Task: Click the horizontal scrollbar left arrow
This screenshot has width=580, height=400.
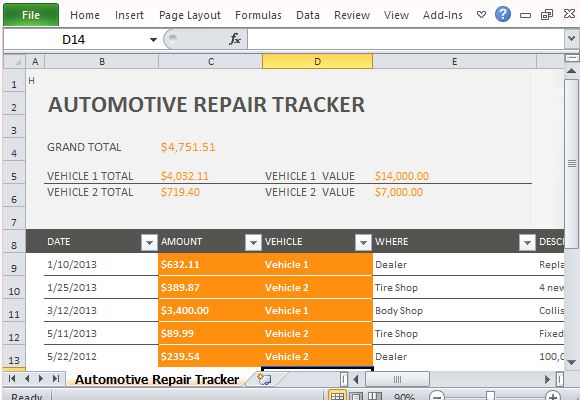Action: click(356, 379)
